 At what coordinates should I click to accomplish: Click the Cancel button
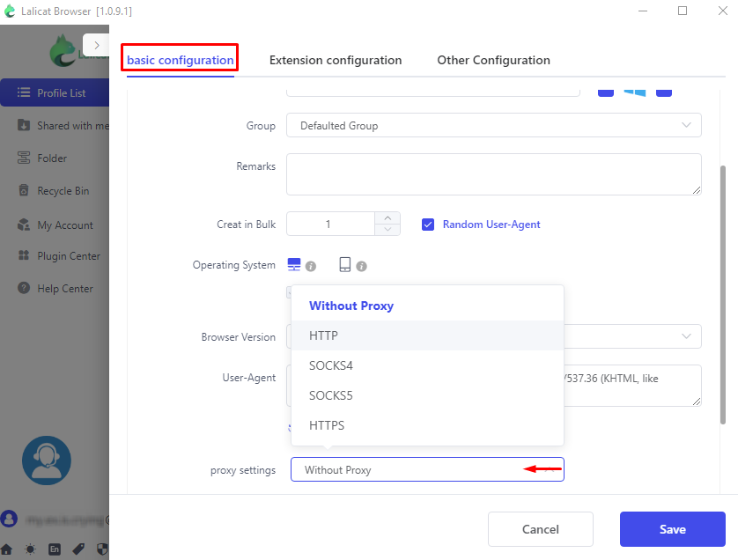541,529
